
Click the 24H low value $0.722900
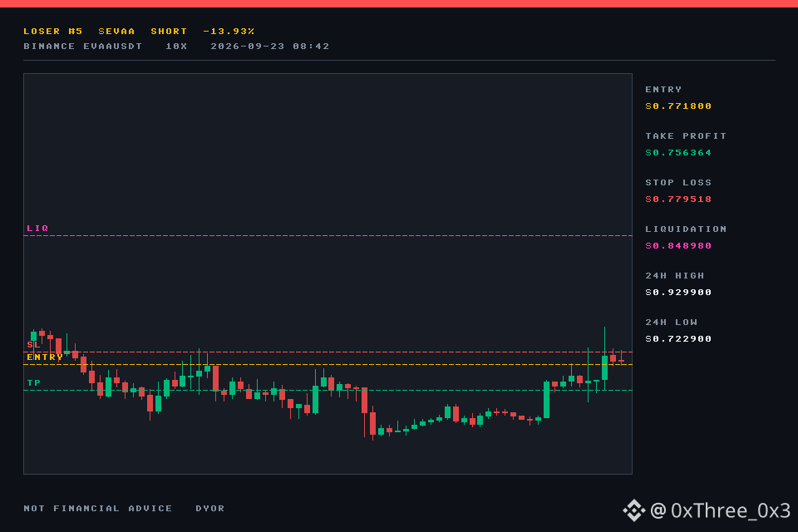click(678, 339)
